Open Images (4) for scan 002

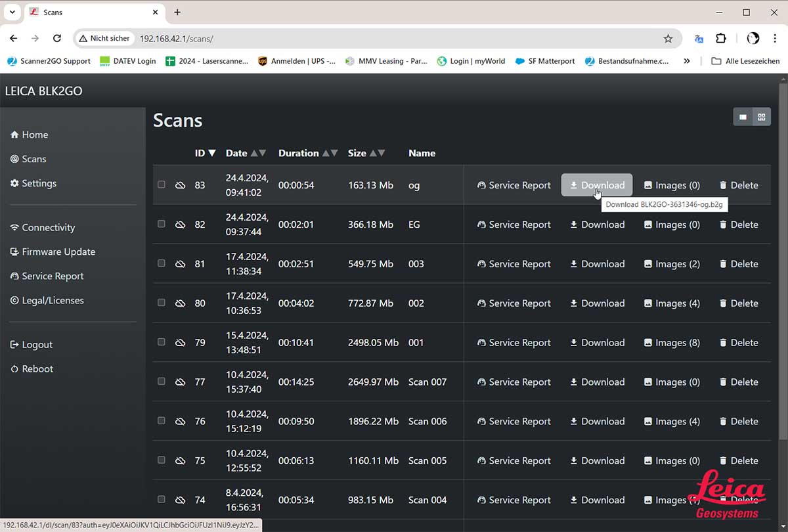(672, 303)
